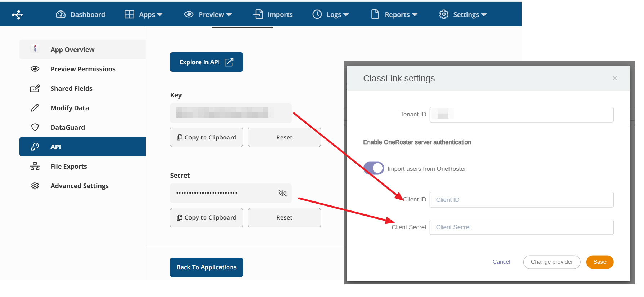Expand the Settings dropdown arrow
Screen dimensions: 644x297
[x=484, y=15]
